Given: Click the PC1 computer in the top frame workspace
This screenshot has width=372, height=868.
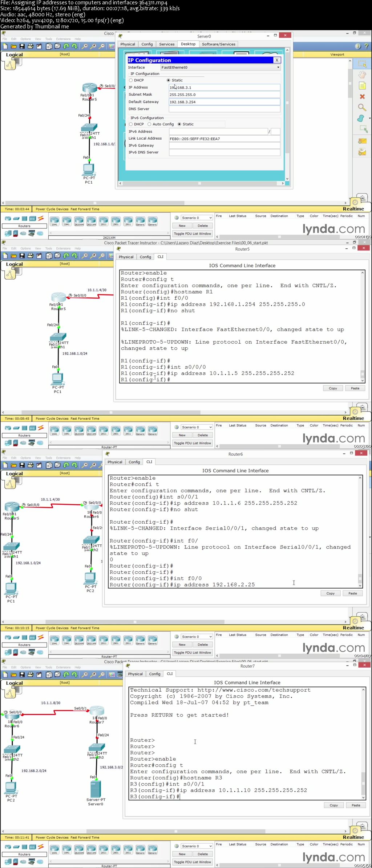Looking at the screenshot, I should [89, 170].
